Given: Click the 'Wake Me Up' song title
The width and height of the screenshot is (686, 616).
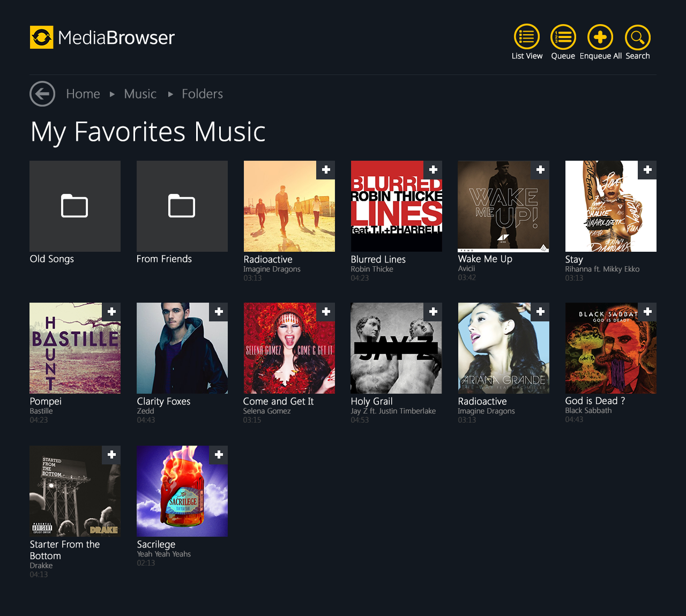Looking at the screenshot, I should click(x=485, y=259).
